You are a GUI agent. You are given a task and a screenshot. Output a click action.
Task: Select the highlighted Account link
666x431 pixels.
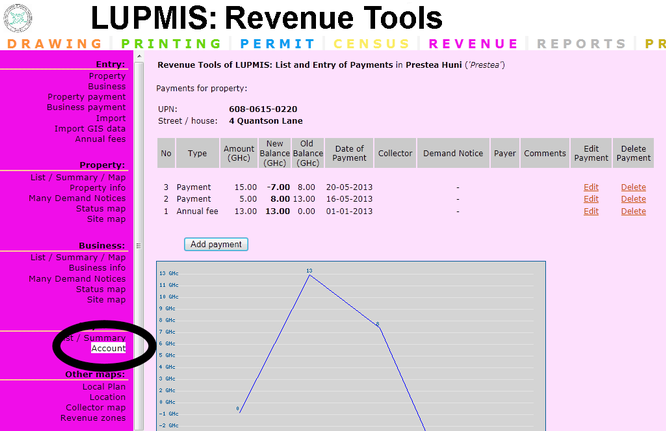click(x=108, y=348)
